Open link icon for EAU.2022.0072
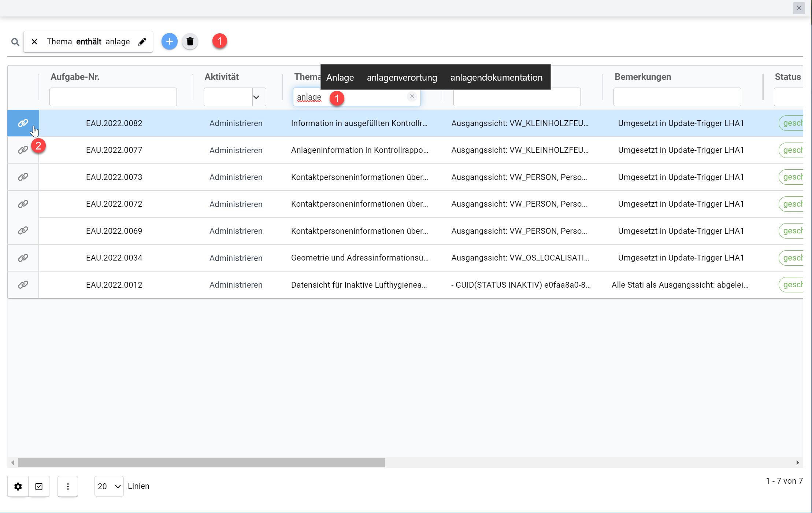The image size is (812, 513). (23, 204)
